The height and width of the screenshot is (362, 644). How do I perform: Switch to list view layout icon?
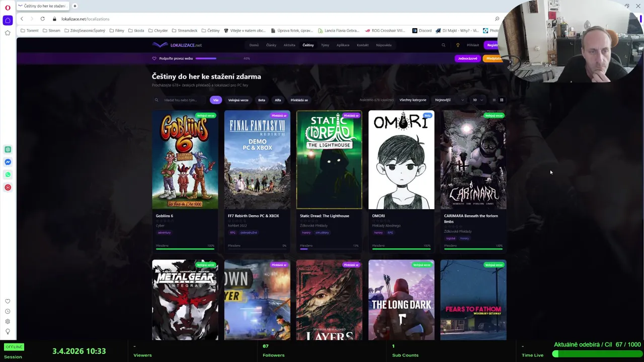[x=494, y=100]
